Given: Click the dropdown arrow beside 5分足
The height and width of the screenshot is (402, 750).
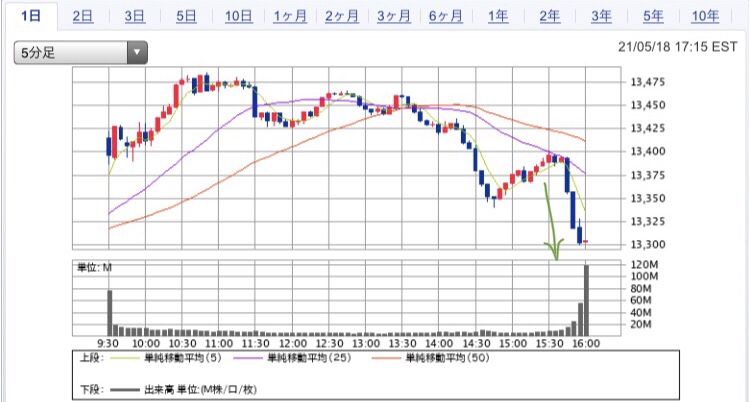Looking at the screenshot, I should point(137,53).
